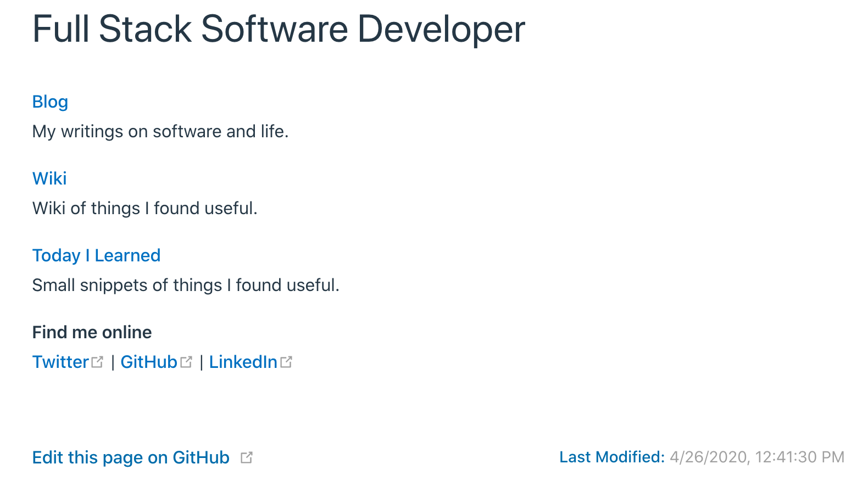Visit the Twitter profile link
Viewport: 868px width, 492px height.
[60, 362]
